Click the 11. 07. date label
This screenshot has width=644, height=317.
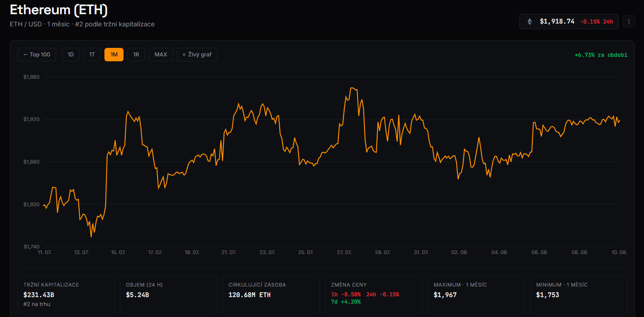click(x=45, y=252)
